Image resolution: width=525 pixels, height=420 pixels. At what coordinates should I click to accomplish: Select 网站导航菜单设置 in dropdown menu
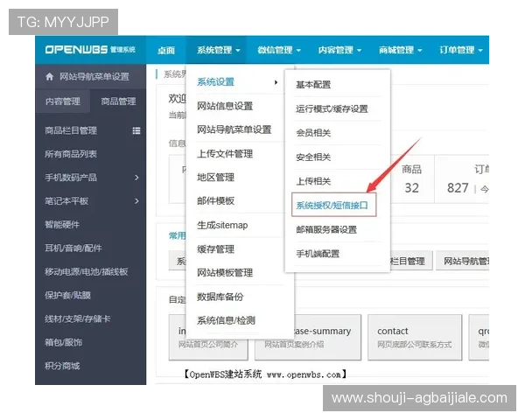tap(234, 129)
